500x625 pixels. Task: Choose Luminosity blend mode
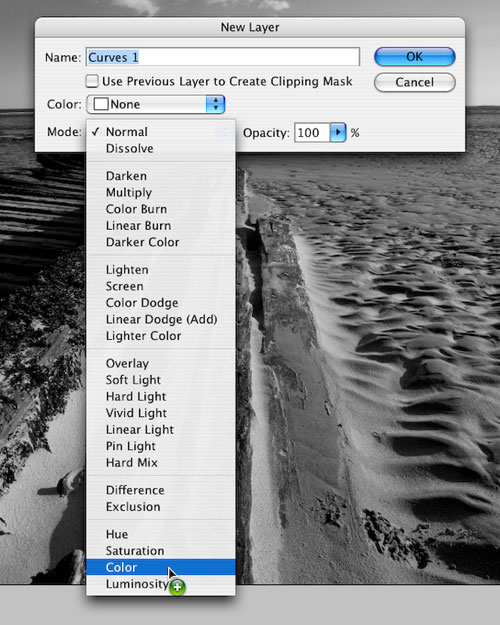click(x=161, y=584)
